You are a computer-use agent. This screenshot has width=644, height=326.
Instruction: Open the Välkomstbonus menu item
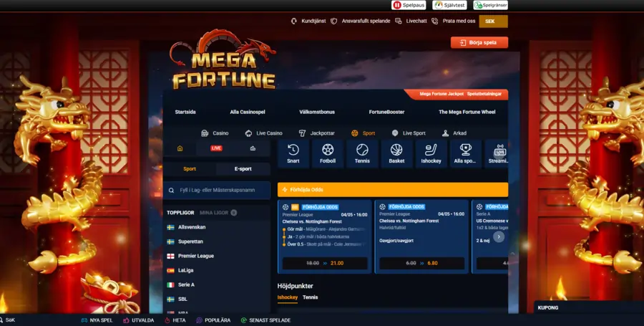point(317,112)
